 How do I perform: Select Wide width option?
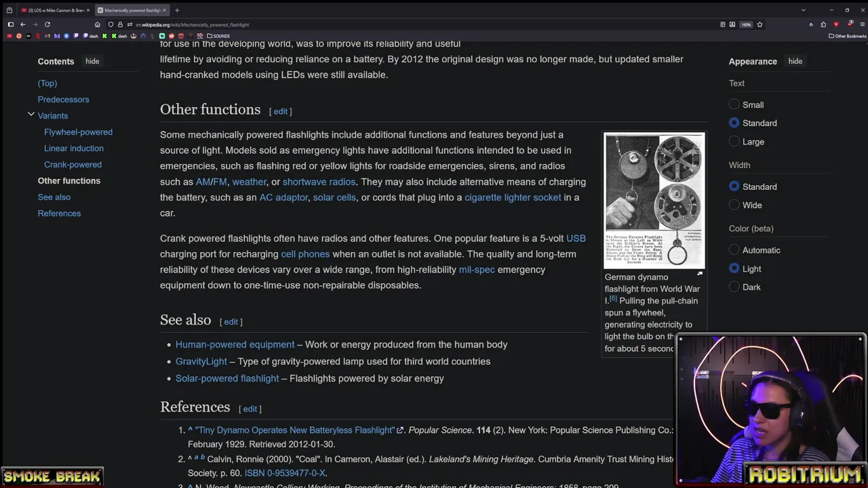734,205
